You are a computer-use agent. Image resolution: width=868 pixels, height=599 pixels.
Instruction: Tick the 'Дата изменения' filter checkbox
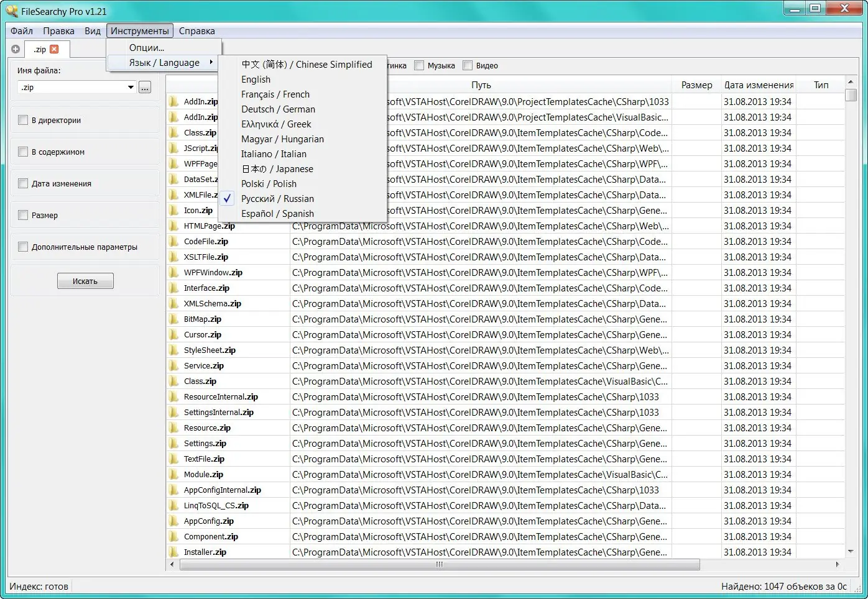pyautogui.click(x=23, y=183)
